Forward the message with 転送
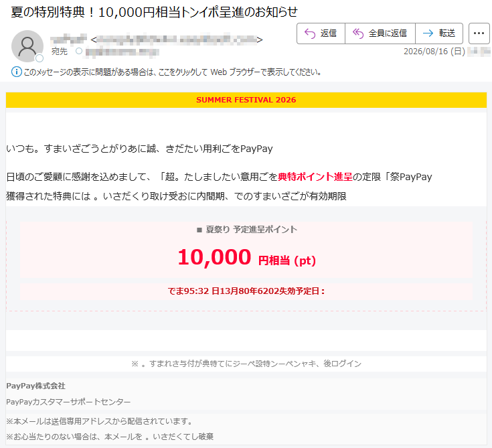 [439, 33]
